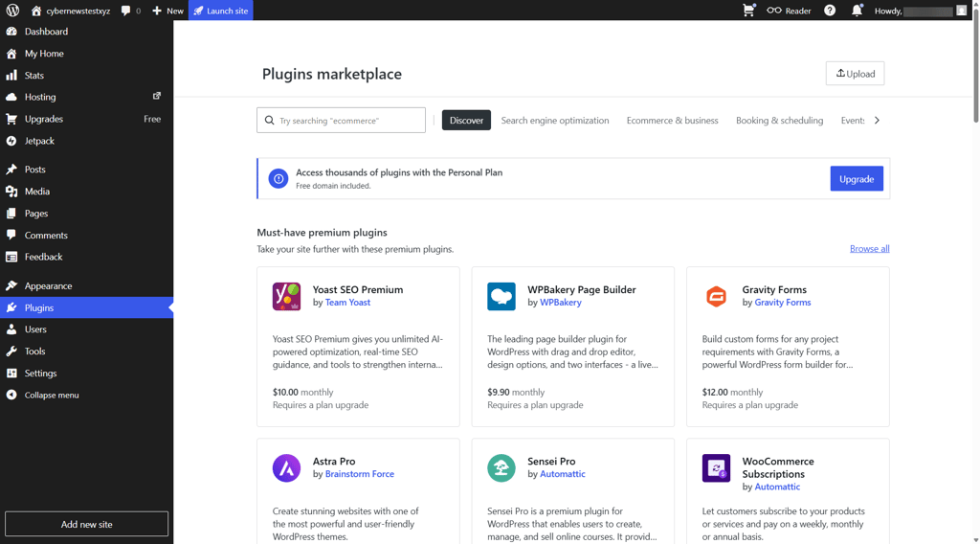The height and width of the screenshot is (544, 980).
Task: Click the Upgrade plan button
Action: coord(857,179)
